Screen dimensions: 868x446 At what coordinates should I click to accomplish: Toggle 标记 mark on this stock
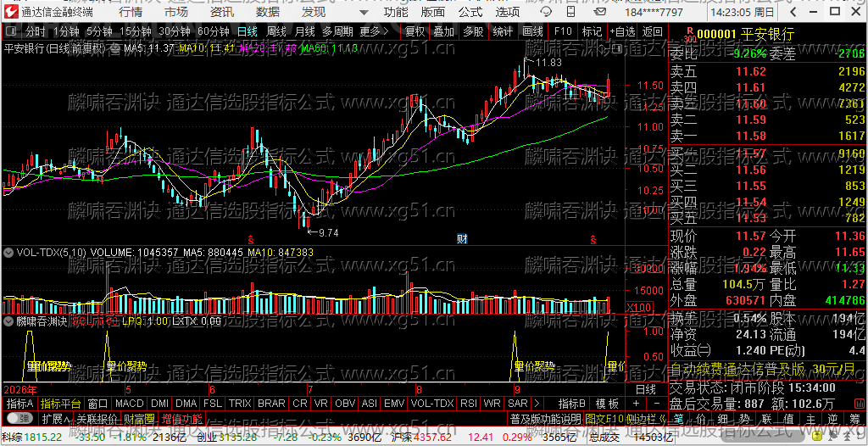coord(592,31)
